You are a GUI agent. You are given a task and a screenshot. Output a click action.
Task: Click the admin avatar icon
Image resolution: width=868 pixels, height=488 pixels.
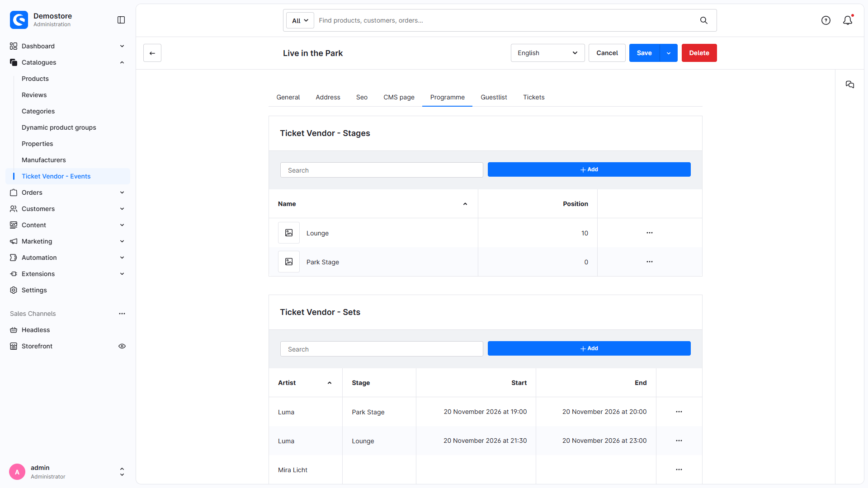(17, 472)
